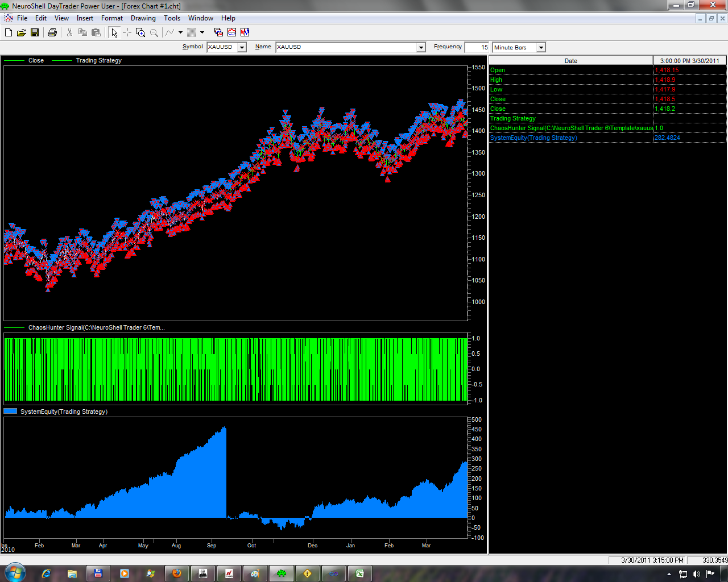
Task: Activate the crosshair cursor tool
Action: click(x=127, y=32)
